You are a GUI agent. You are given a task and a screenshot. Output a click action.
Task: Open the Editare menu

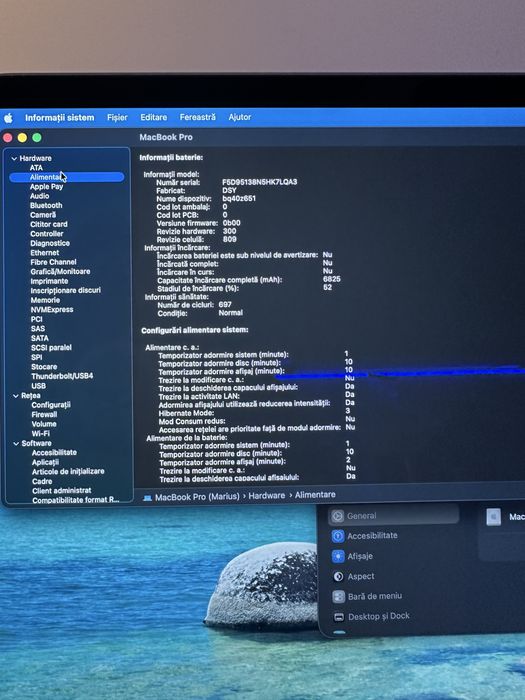click(x=154, y=117)
